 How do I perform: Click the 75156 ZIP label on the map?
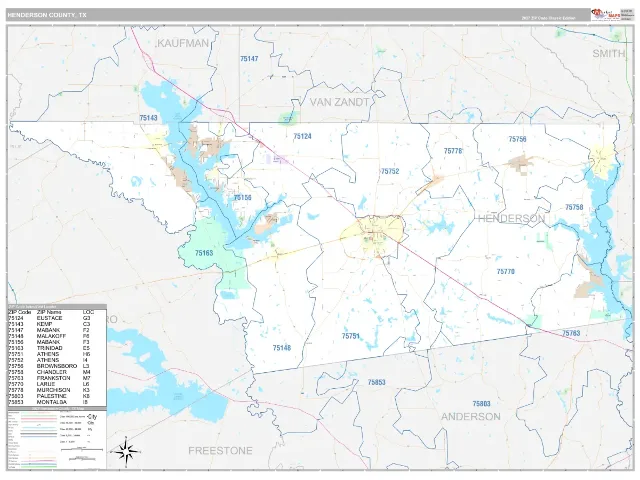pos(242,198)
